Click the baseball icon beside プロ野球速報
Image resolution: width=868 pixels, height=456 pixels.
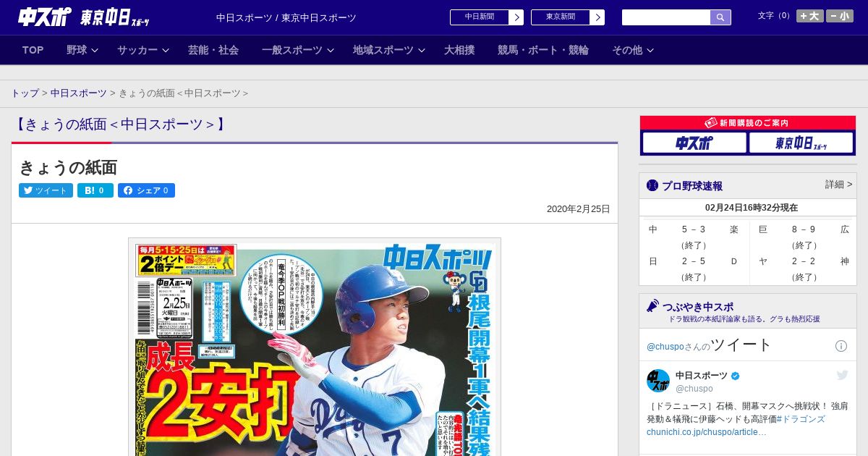[x=652, y=186]
